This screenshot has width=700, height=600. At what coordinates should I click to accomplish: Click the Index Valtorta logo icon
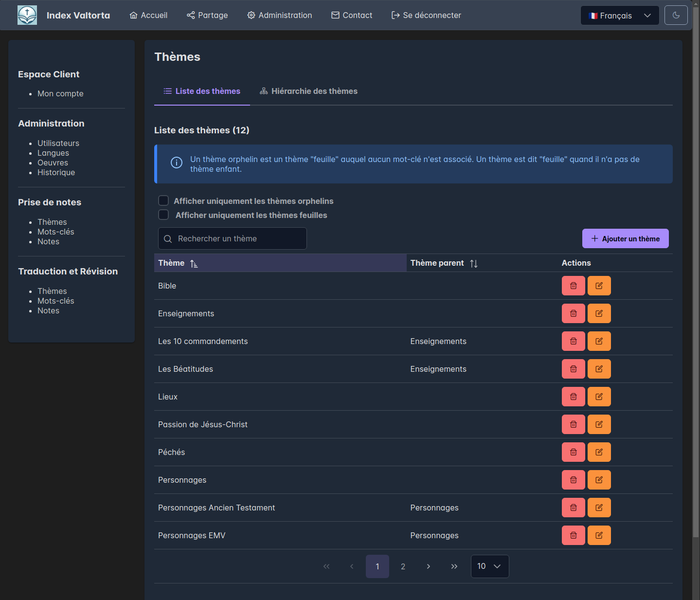coord(27,15)
